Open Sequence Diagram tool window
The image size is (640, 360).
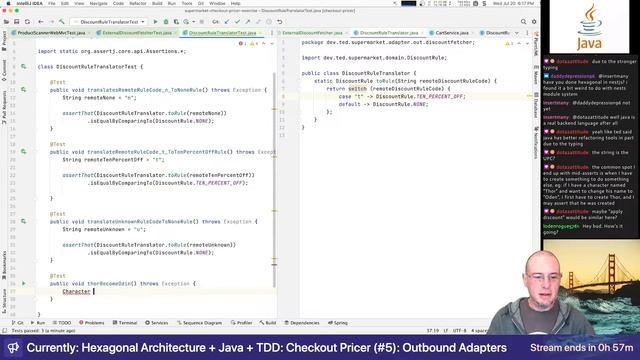tap(200, 323)
